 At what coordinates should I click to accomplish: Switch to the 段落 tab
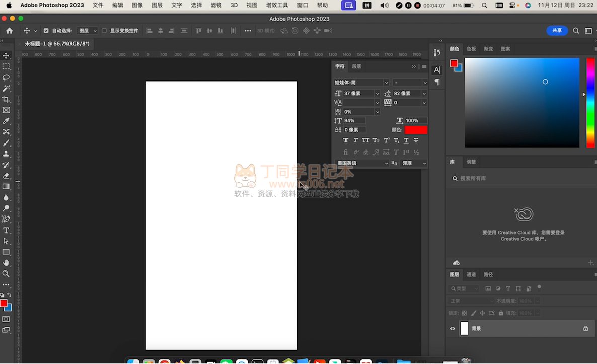point(356,66)
